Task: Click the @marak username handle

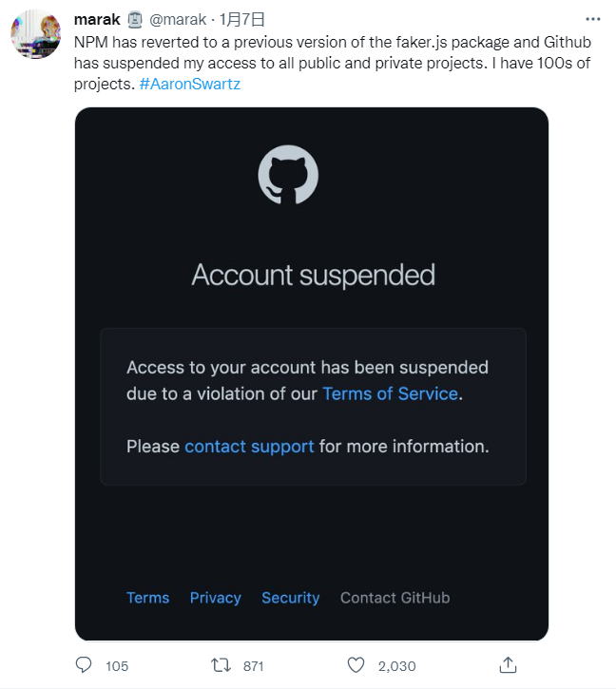Action: click(178, 19)
